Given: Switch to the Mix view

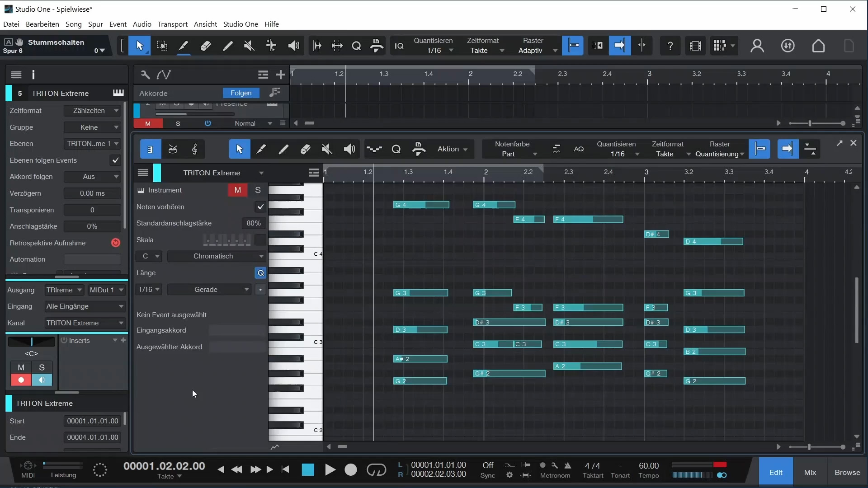Looking at the screenshot, I should [x=810, y=472].
